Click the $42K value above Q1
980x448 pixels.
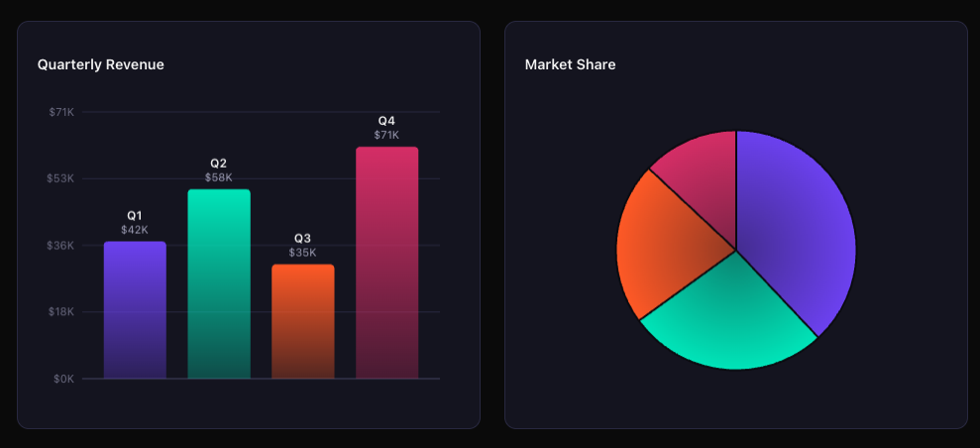[x=135, y=230]
